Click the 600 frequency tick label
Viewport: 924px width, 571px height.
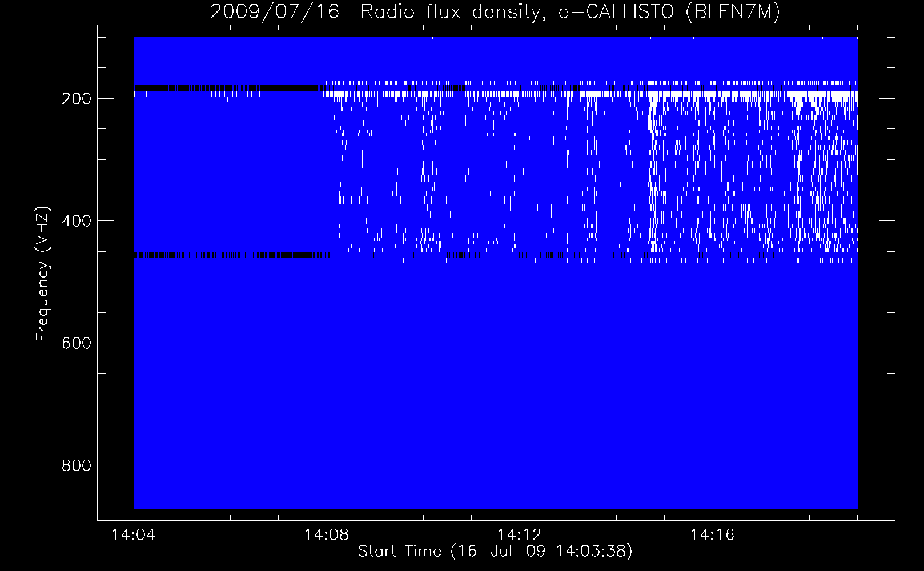pos(77,343)
